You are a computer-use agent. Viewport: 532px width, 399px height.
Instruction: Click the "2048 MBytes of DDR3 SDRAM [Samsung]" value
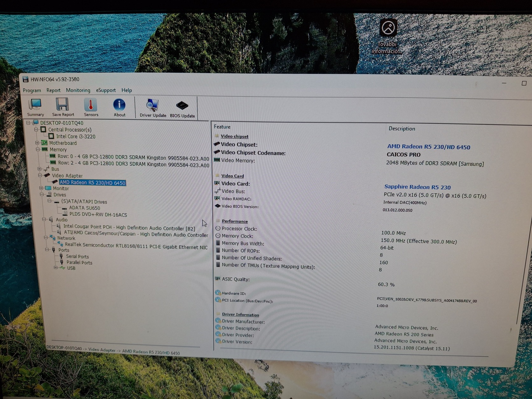coord(435,164)
